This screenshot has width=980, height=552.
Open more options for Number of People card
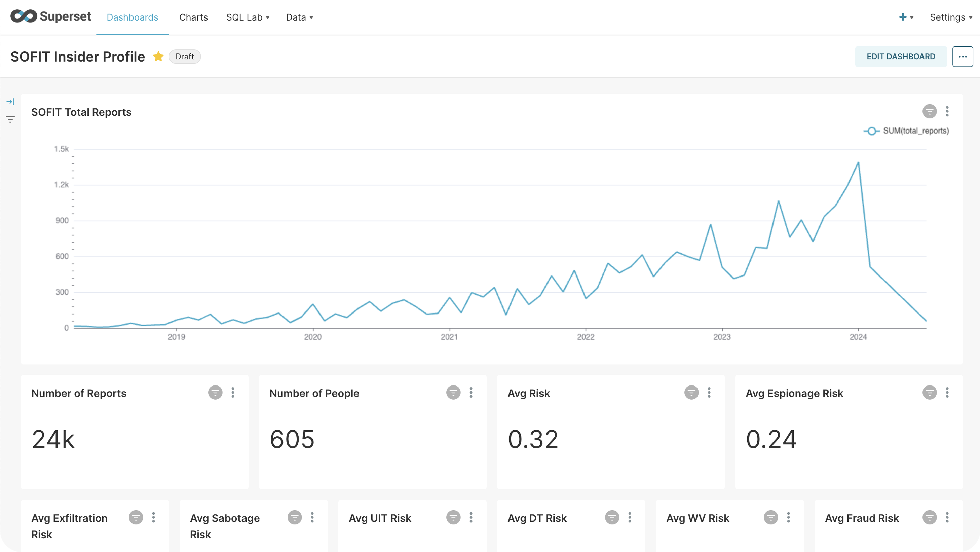point(471,392)
